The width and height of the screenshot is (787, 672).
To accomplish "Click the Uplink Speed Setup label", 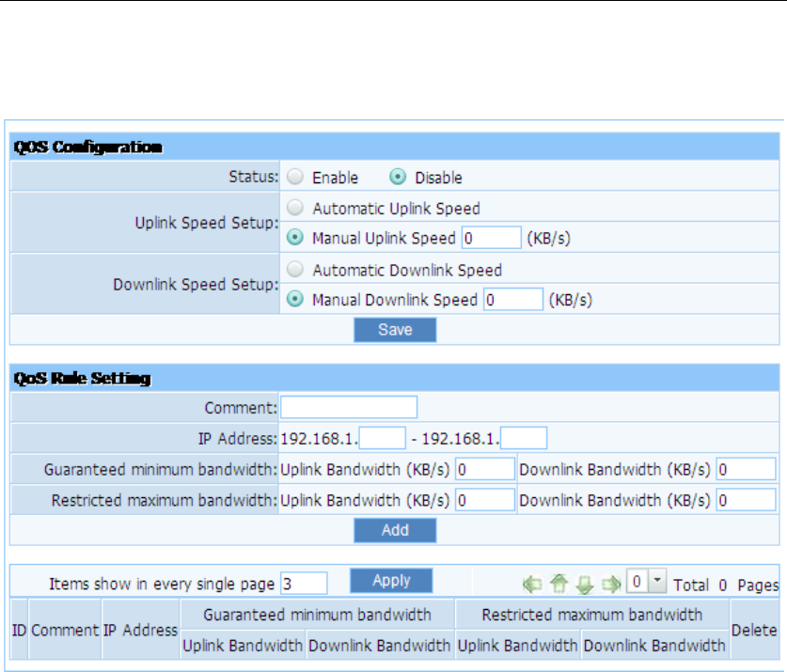I will (207, 223).
